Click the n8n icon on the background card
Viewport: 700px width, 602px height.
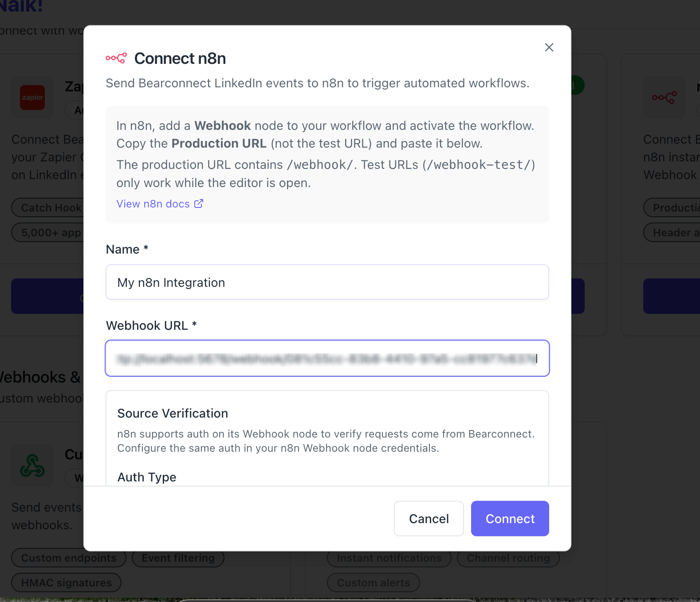(x=664, y=98)
